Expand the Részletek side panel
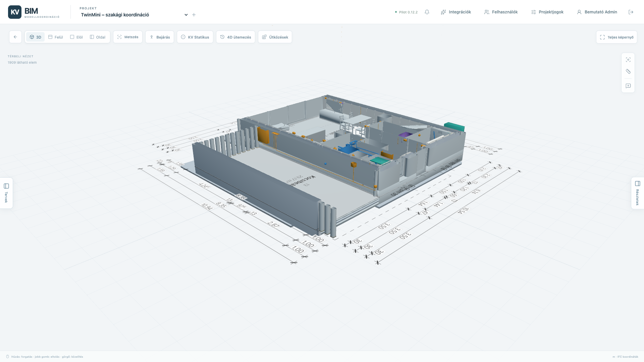 point(638,193)
